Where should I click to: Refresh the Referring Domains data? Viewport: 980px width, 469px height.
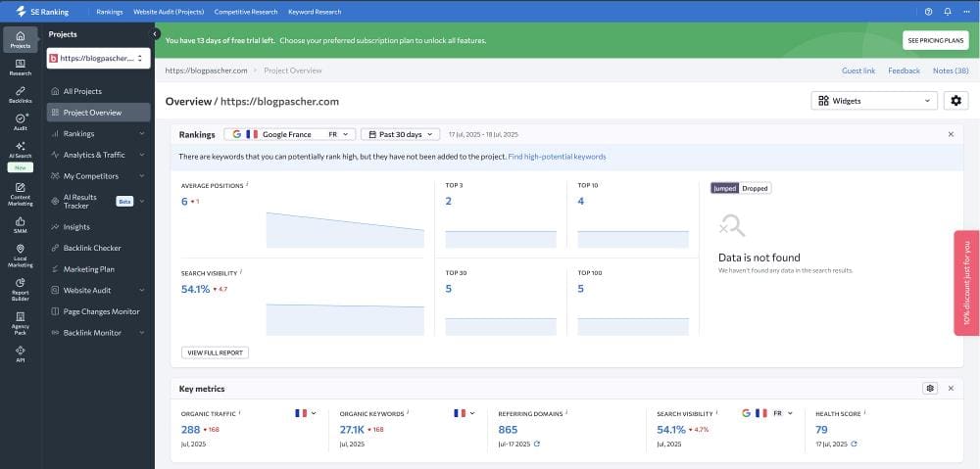pos(537,444)
